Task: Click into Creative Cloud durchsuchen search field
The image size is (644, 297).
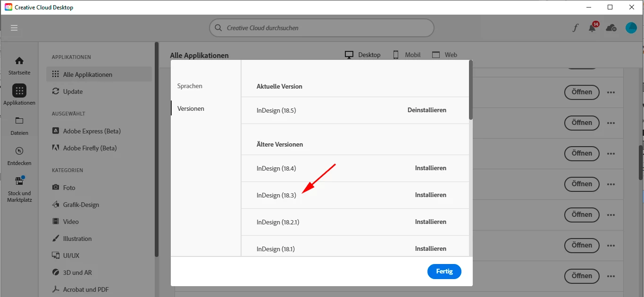Action: 322,28
